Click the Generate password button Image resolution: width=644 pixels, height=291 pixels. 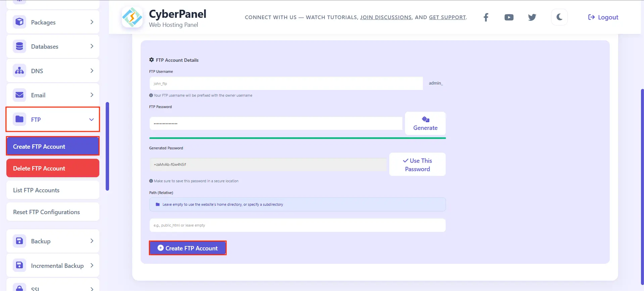(x=425, y=124)
